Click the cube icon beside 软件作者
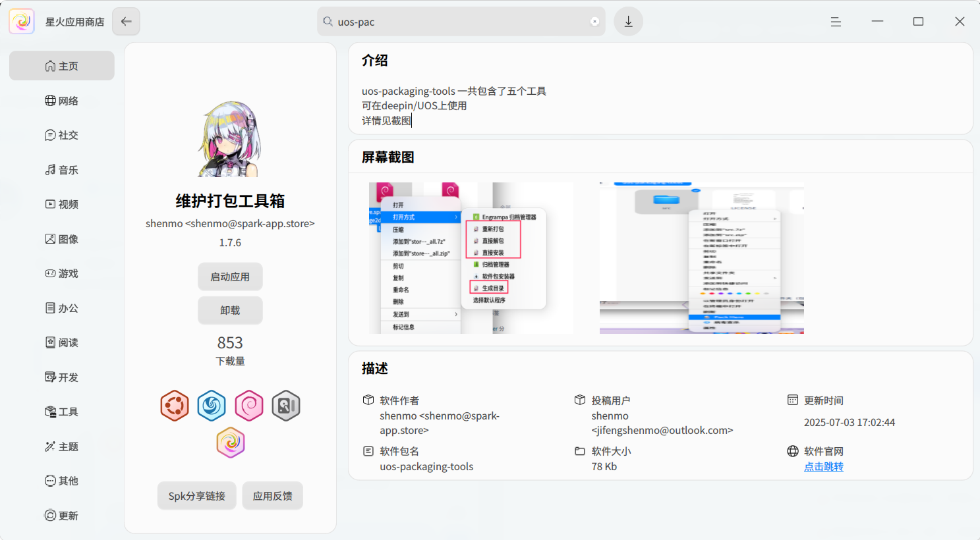Screen dimensions: 980x540 (368, 400)
